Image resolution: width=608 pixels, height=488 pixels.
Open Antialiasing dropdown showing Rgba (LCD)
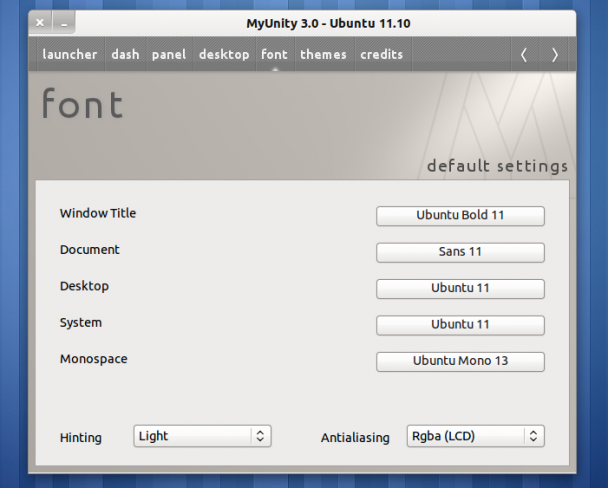click(x=476, y=436)
